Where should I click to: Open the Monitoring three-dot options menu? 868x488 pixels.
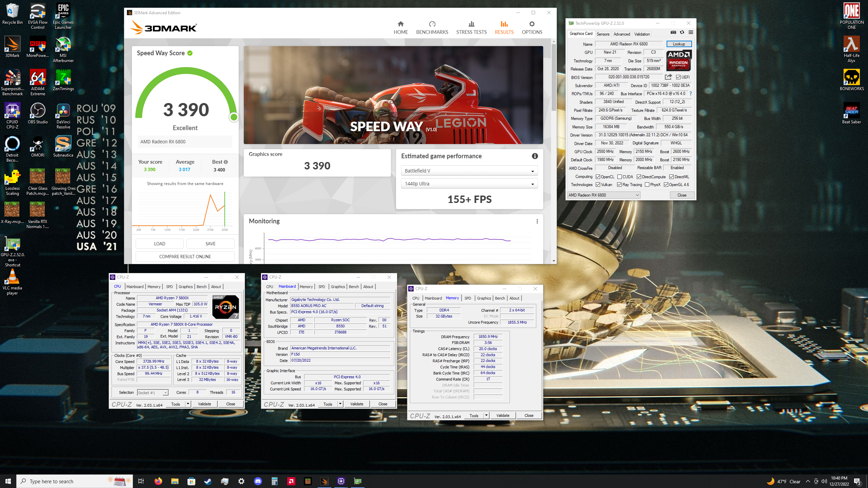(537, 221)
